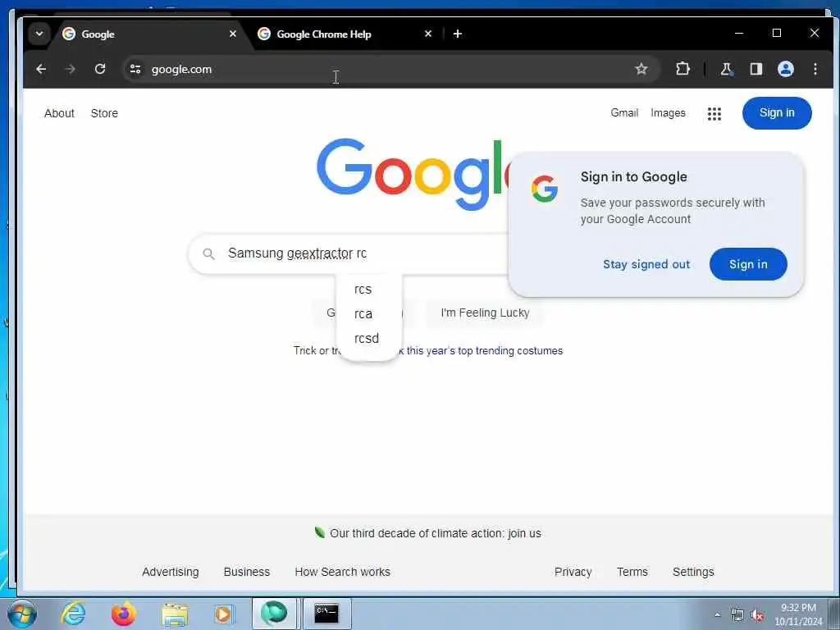Click the active browser taskbar icon

(x=274, y=614)
